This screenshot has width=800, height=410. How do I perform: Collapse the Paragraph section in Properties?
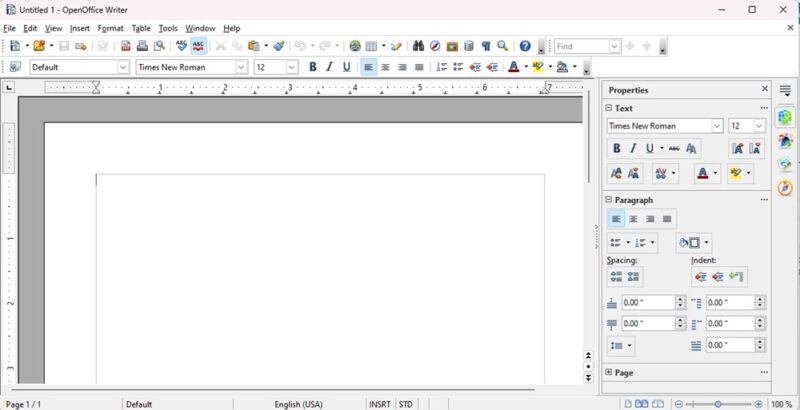point(608,200)
